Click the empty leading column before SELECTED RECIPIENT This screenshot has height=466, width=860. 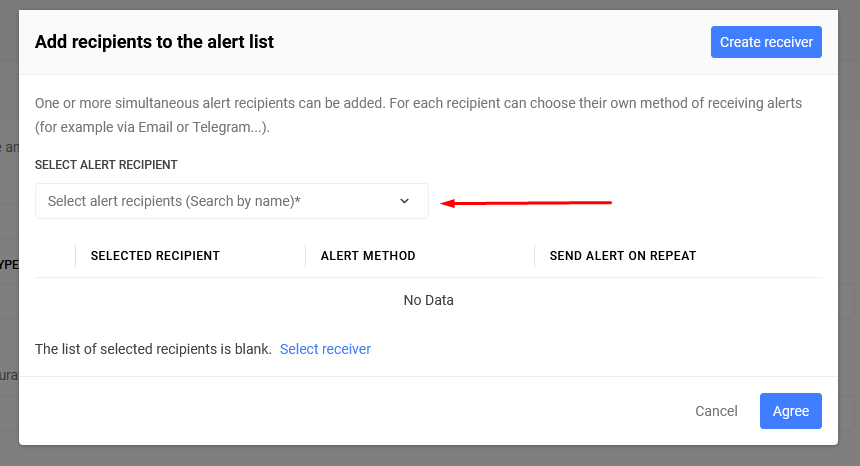(55, 255)
